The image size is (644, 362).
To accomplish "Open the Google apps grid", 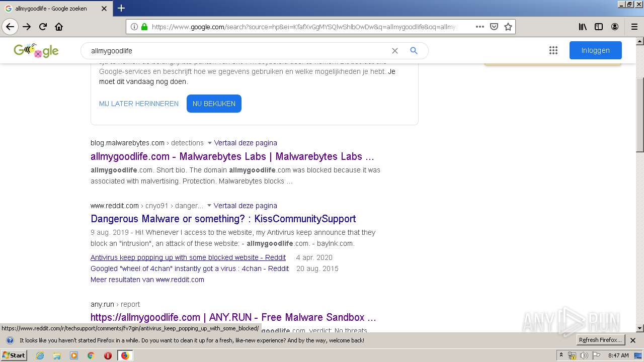I will tap(553, 50).
